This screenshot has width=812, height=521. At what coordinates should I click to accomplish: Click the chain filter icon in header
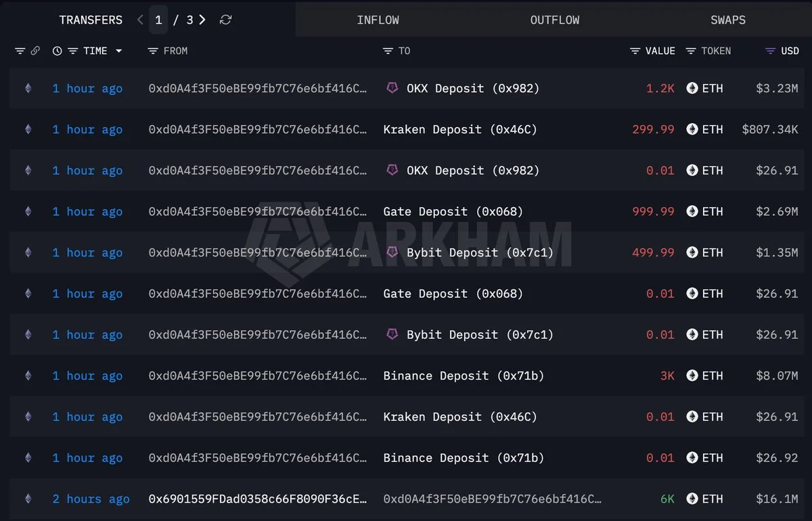(x=20, y=51)
